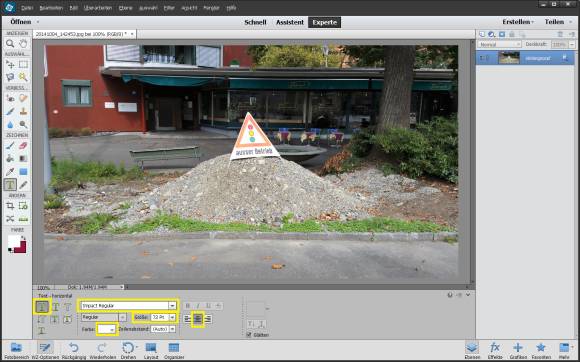Click the foreground color swatch in toolbox

coord(14,241)
